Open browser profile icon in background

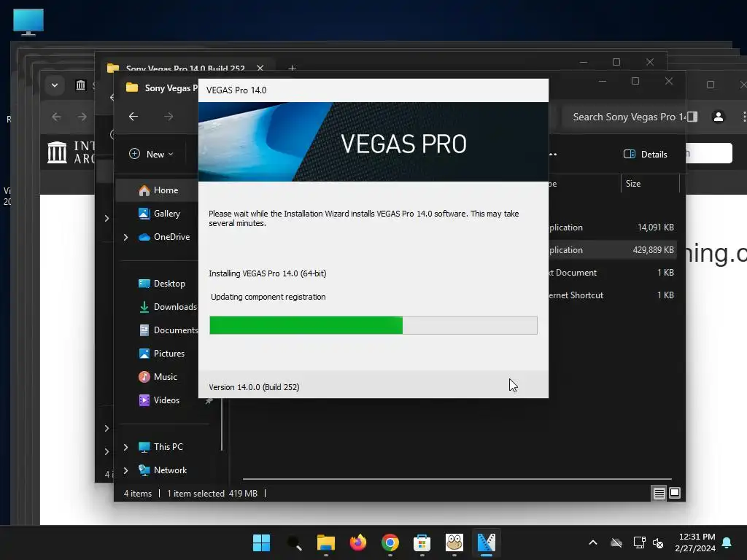pyautogui.click(x=718, y=117)
